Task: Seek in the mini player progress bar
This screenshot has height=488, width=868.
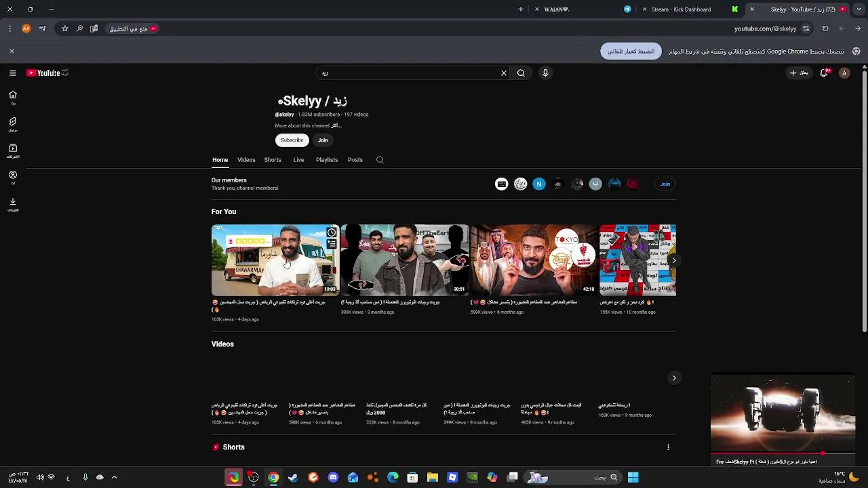Action: click(783, 454)
